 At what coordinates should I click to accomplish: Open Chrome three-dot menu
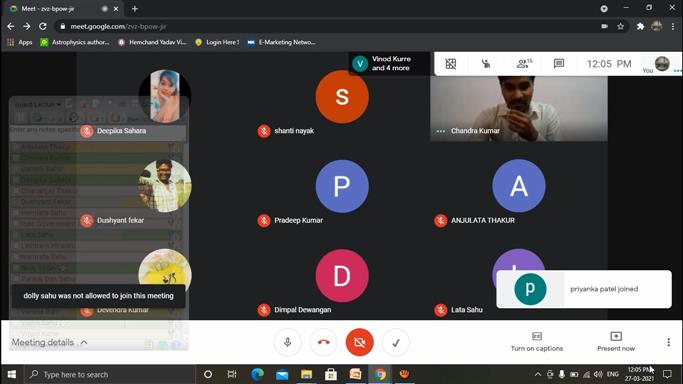pyautogui.click(x=673, y=27)
